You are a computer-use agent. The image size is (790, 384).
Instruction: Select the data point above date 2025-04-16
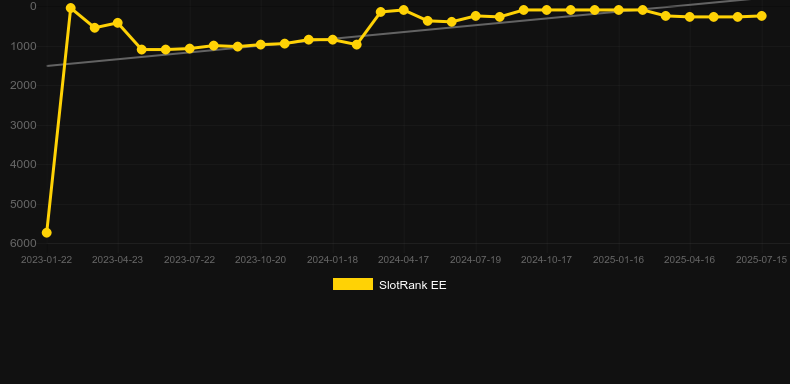[690, 17]
